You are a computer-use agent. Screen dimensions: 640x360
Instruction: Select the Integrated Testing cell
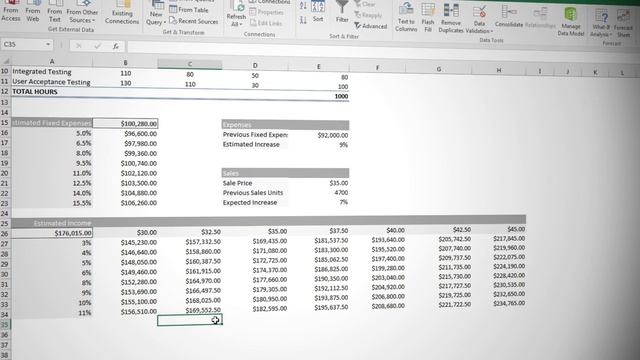tap(52, 72)
